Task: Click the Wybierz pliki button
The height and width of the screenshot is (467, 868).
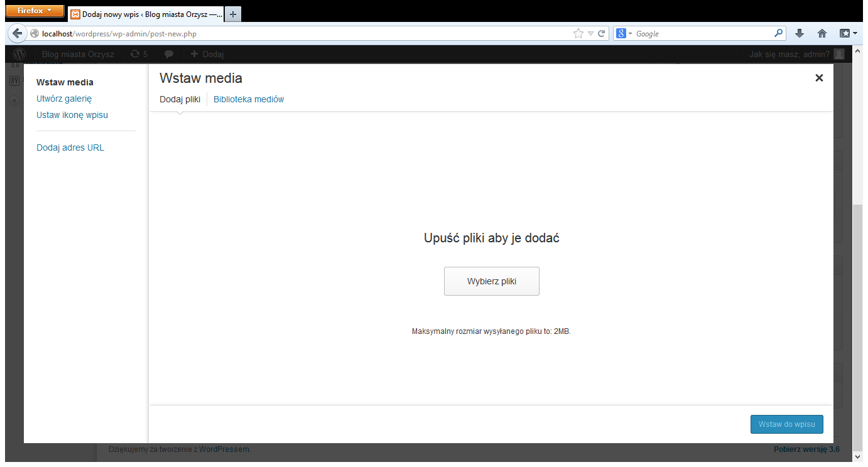Action: (492, 281)
